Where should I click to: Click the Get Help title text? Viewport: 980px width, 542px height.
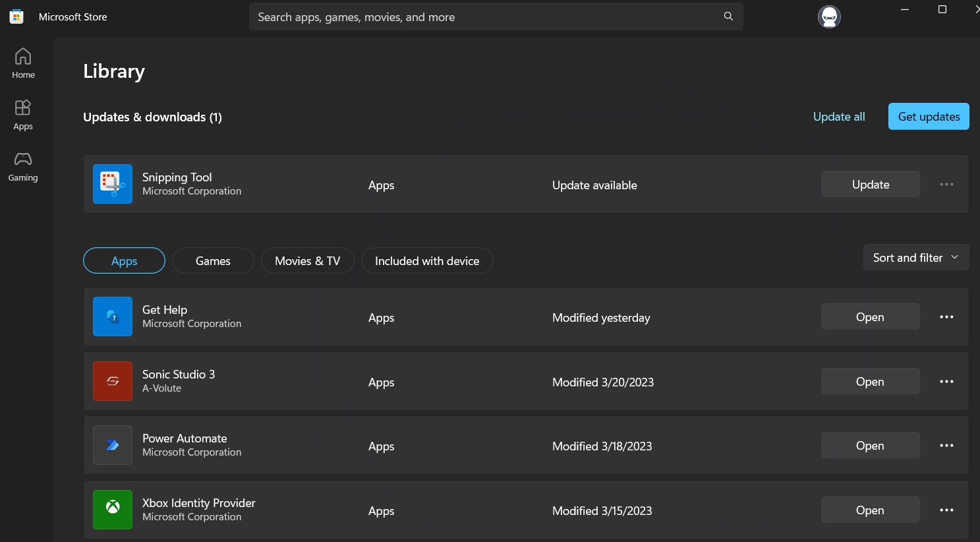[165, 310]
